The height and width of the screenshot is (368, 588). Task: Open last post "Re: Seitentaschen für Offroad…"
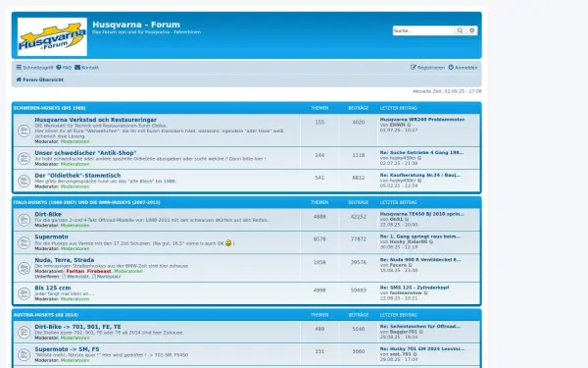419,327
